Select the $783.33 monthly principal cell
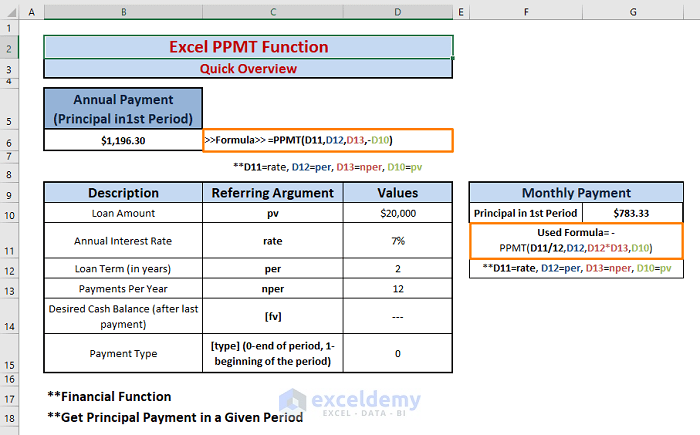Screen dimensions: 700x435 point(633,213)
